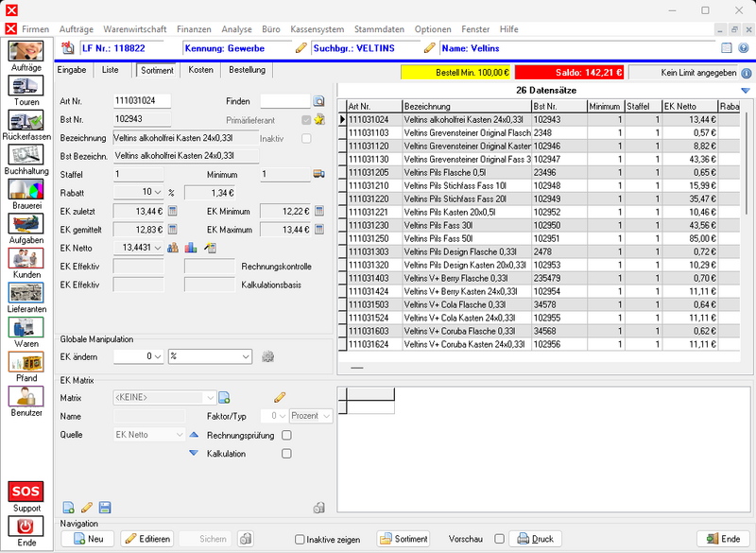Open the EK ändern unit (%) dropdown
Screen dimensions: 756x553
pyautogui.click(x=246, y=356)
